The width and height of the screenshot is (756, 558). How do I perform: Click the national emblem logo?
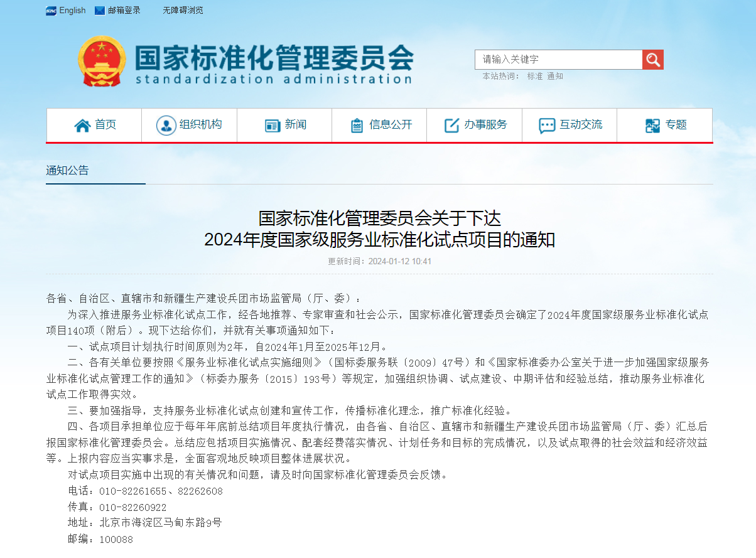pos(102,61)
